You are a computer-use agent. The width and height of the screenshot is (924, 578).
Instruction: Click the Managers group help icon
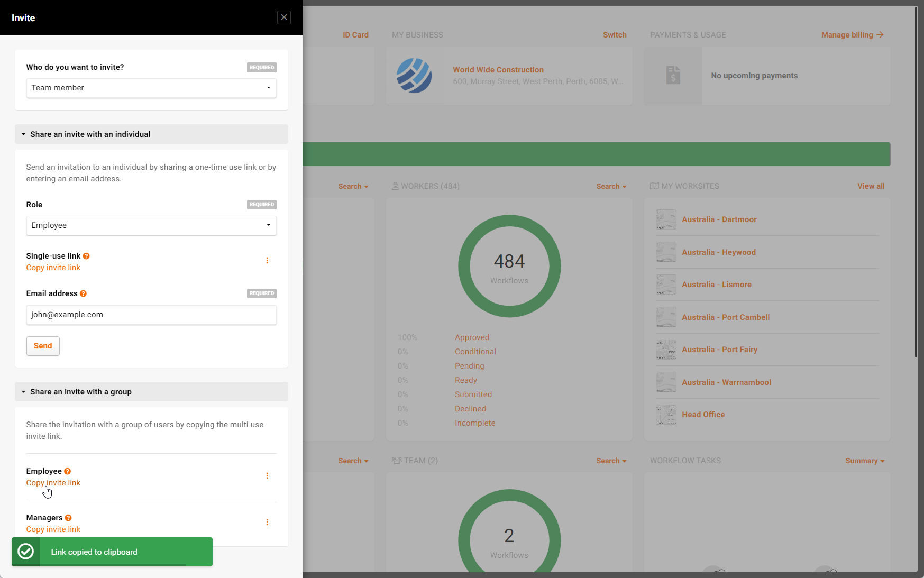coord(68,518)
